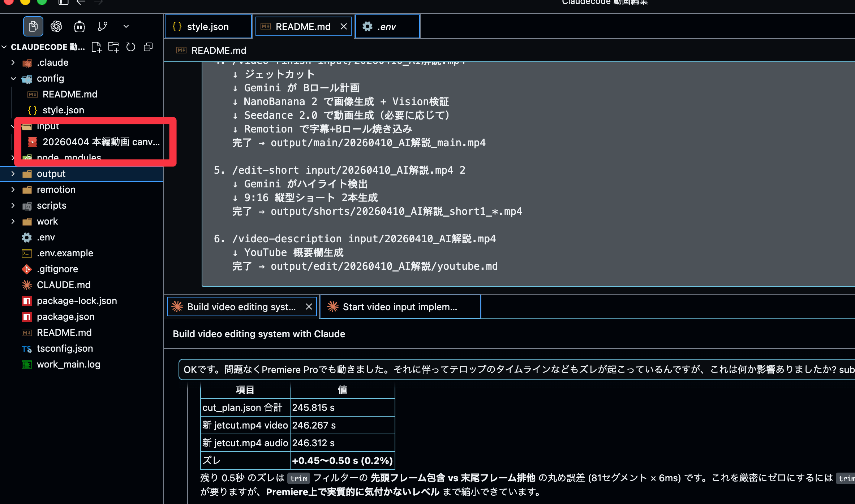This screenshot has width=855, height=504.
Task: Open the ChatGPT/Codex sidebar icon
Action: coord(56,26)
